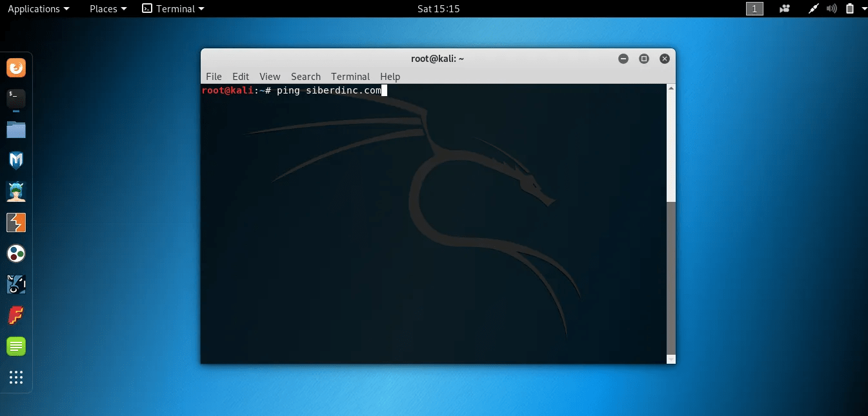Minimize the root@kali terminal window

623,59
